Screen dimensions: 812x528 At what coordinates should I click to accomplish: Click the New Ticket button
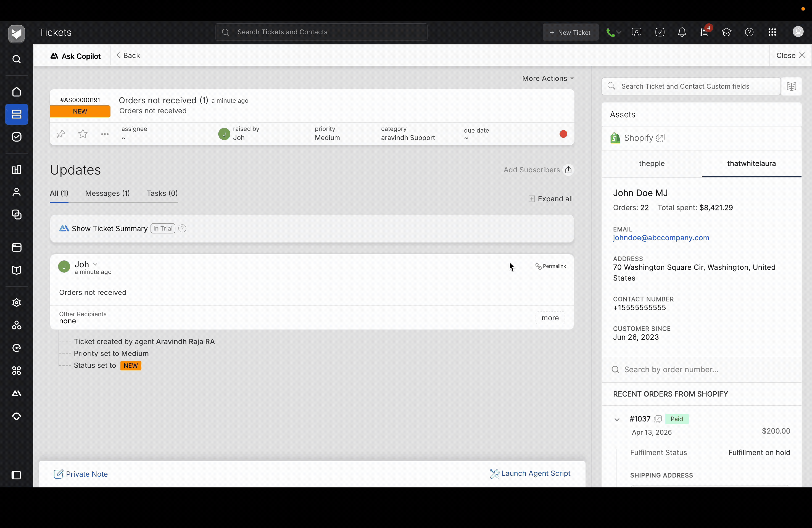570,32
